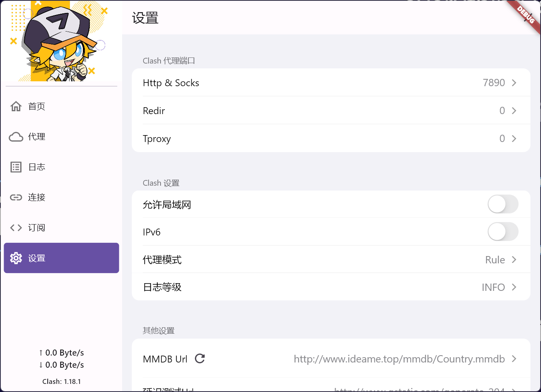Screen dimensions: 541x392
Task: Click the chain link connections icon
Action: coord(16,197)
